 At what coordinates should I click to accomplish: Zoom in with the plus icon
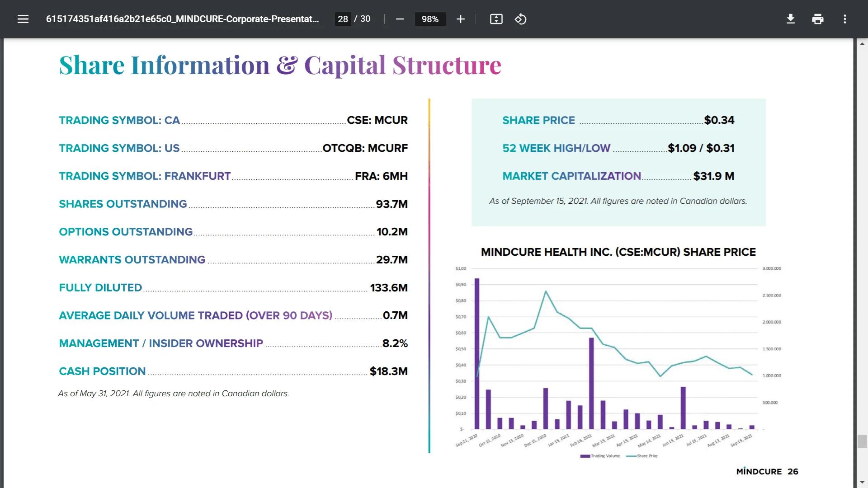click(461, 19)
